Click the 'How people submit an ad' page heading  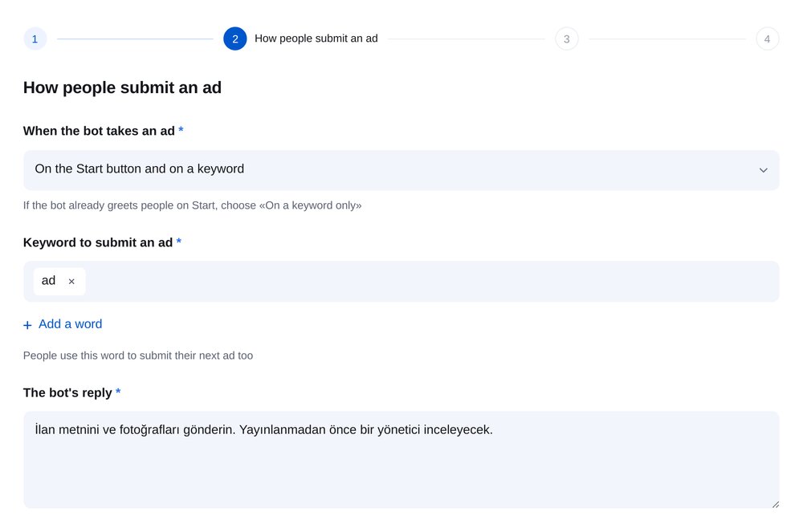(x=122, y=87)
